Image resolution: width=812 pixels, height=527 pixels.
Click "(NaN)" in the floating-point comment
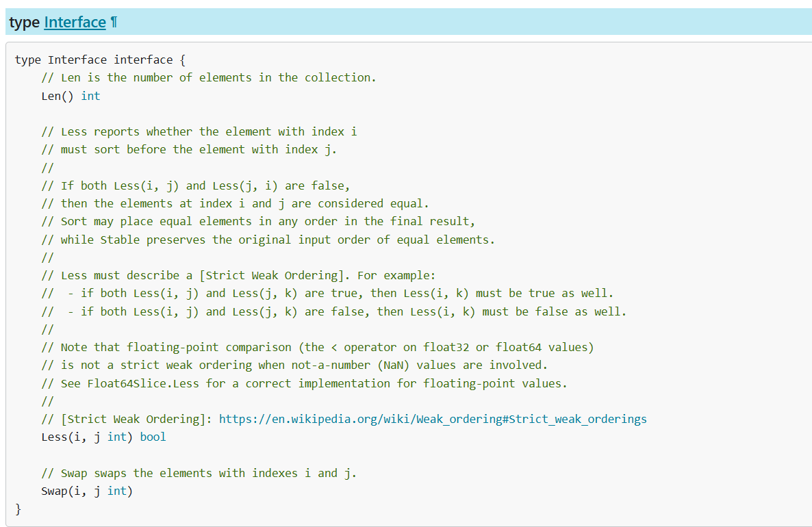tap(393, 365)
